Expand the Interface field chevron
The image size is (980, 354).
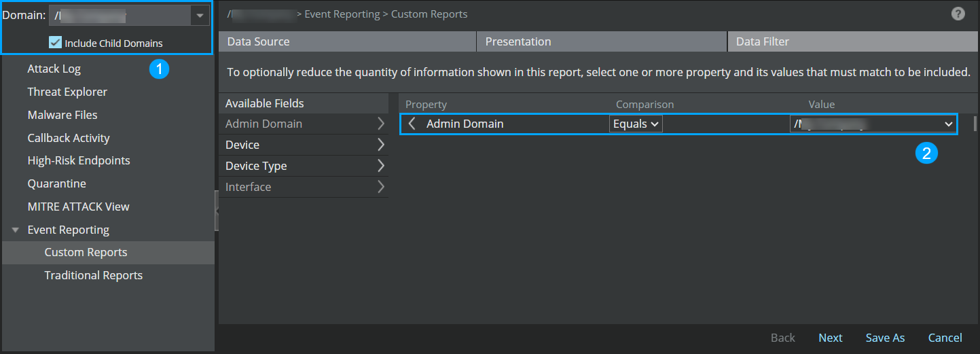380,187
